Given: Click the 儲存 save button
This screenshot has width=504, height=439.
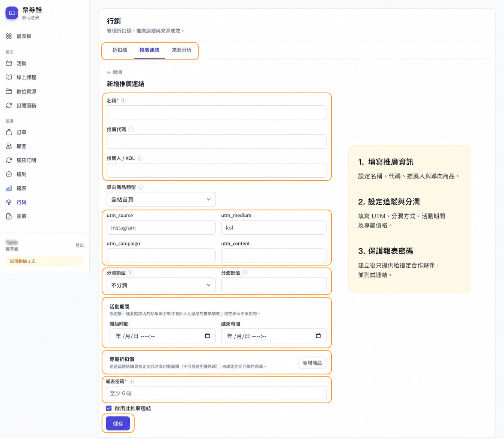Looking at the screenshot, I should point(118,423).
